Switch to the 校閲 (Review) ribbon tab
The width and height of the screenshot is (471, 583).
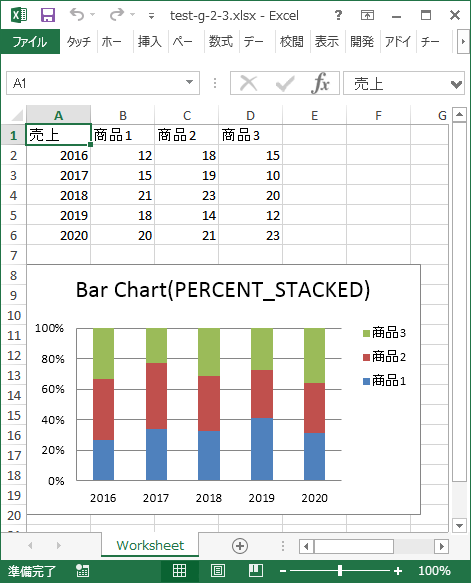(291, 42)
